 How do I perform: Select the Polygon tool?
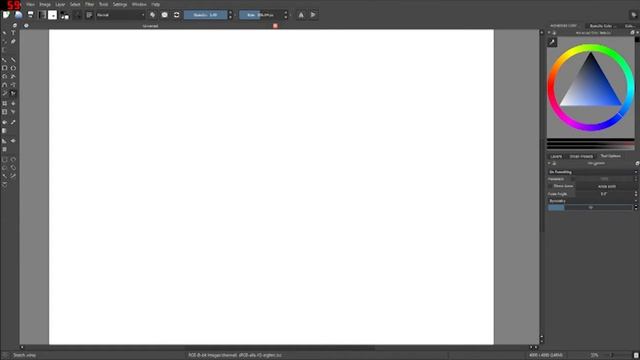click(x=4, y=76)
